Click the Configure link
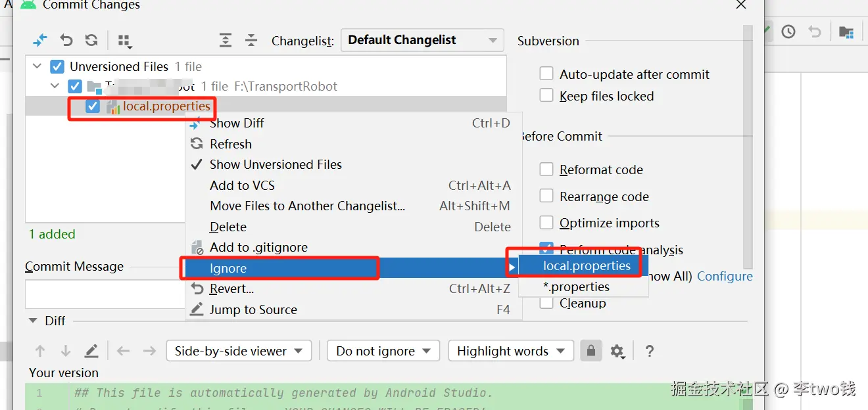This screenshot has height=410, width=868. click(725, 276)
